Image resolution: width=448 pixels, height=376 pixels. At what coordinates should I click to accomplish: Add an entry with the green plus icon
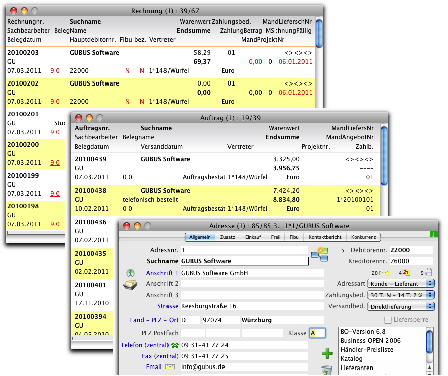(327, 353)
